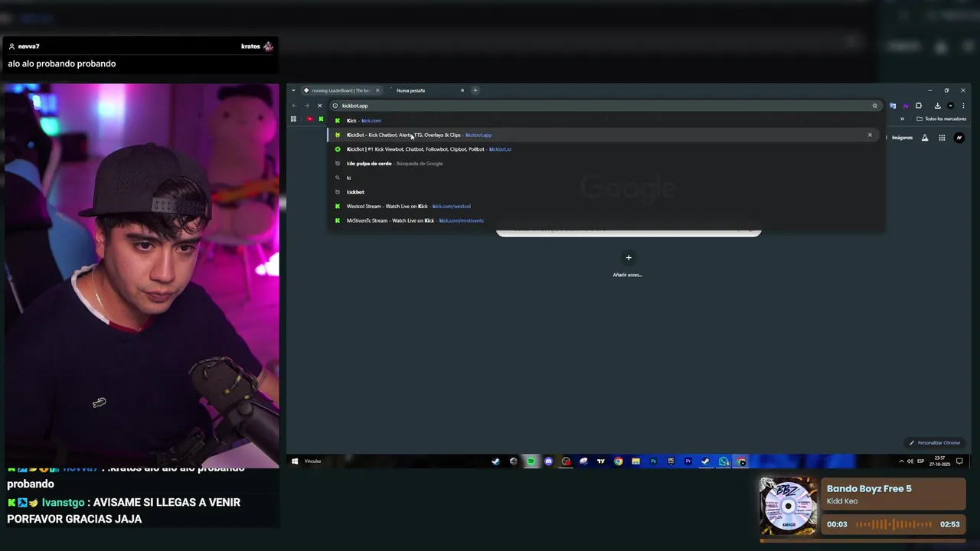Expand hidden bookmarks chevron

coord(902,119)
